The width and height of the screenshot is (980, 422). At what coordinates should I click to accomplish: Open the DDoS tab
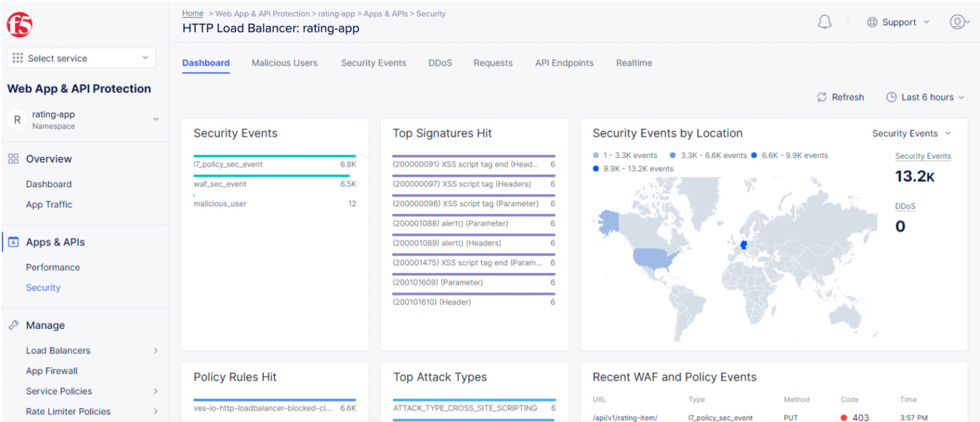coord(440,63)
